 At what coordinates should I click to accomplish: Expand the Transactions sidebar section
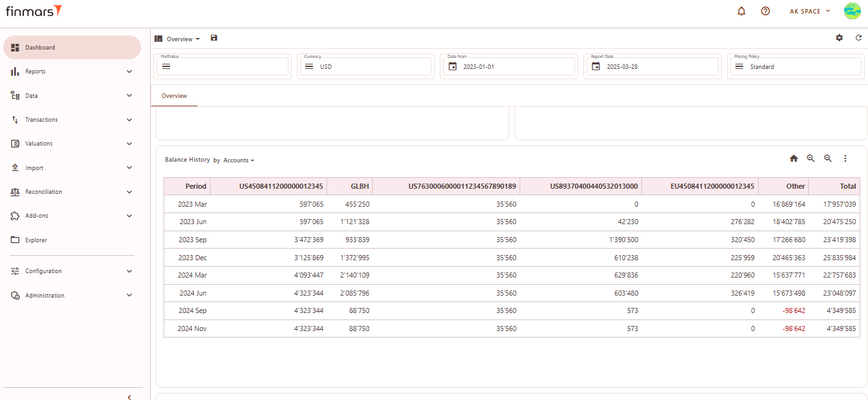pos(71,120)
